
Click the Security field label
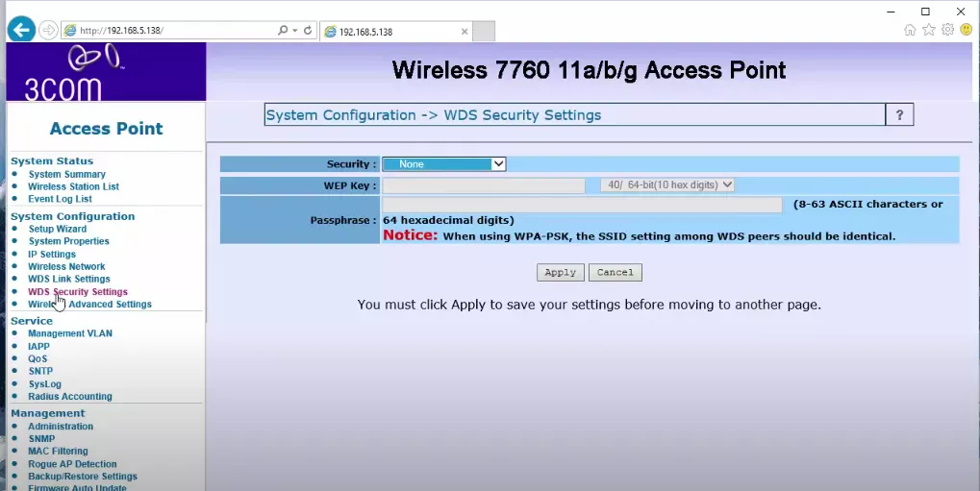[x=351, y=164]
